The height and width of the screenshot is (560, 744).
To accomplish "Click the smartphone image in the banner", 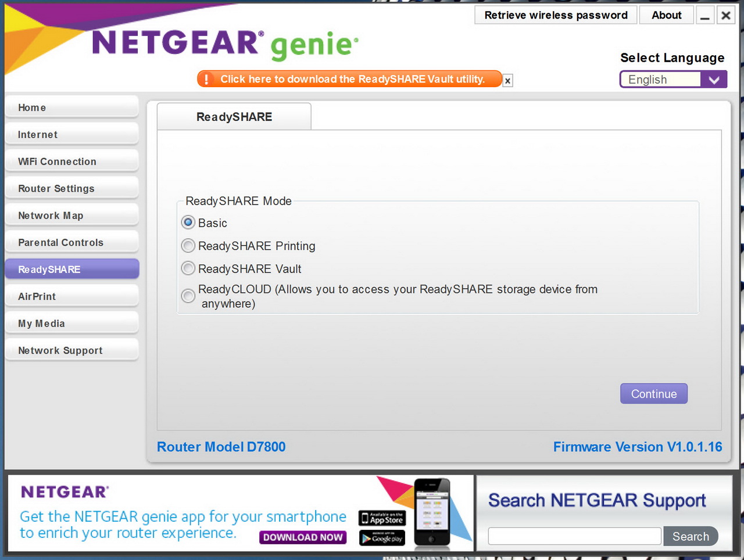I will pos(432,512).
